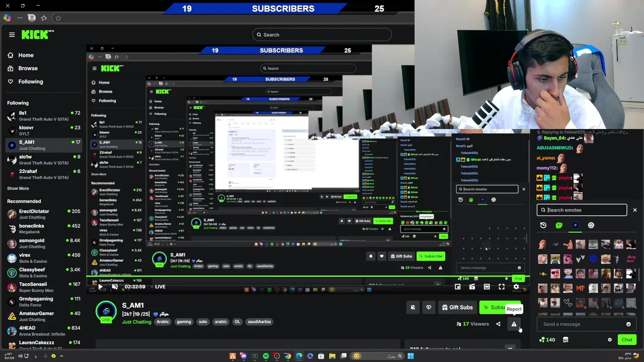Image resolution: width=644 pixels, height=362 pixels.
Task: Open the browser Copilot icon
Action: coord(7,18)
